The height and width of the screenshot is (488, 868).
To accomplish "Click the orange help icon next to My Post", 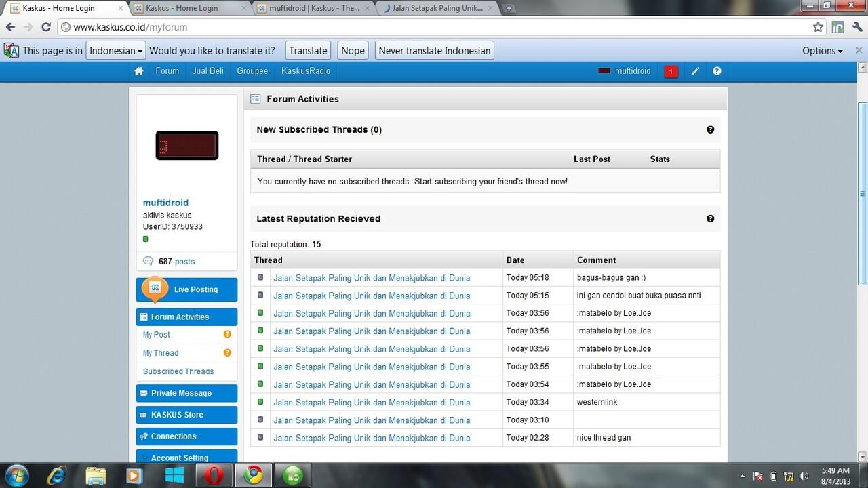I will tap(227, 334).
